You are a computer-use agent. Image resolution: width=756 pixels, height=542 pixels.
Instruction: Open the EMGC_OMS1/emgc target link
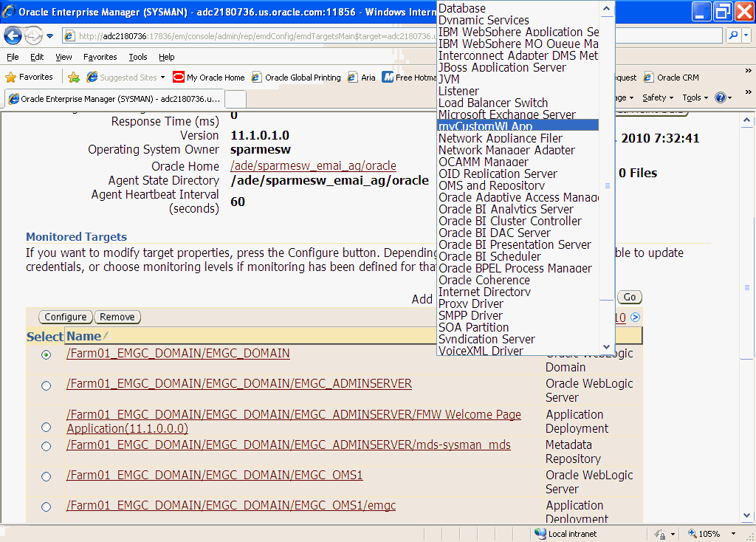click(231, 505)
